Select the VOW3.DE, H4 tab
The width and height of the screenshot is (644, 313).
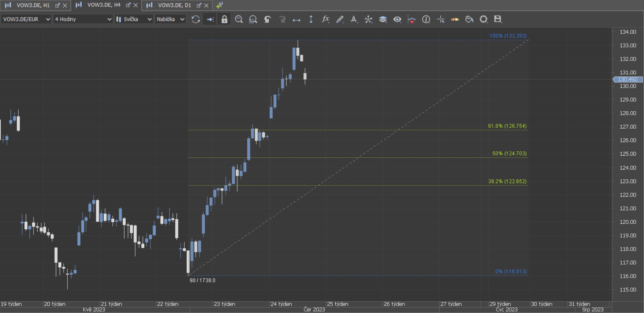(104, 5)
